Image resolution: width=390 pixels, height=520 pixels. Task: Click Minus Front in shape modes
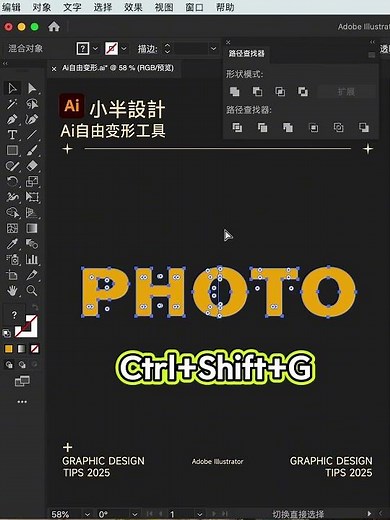tap(257, 91)
